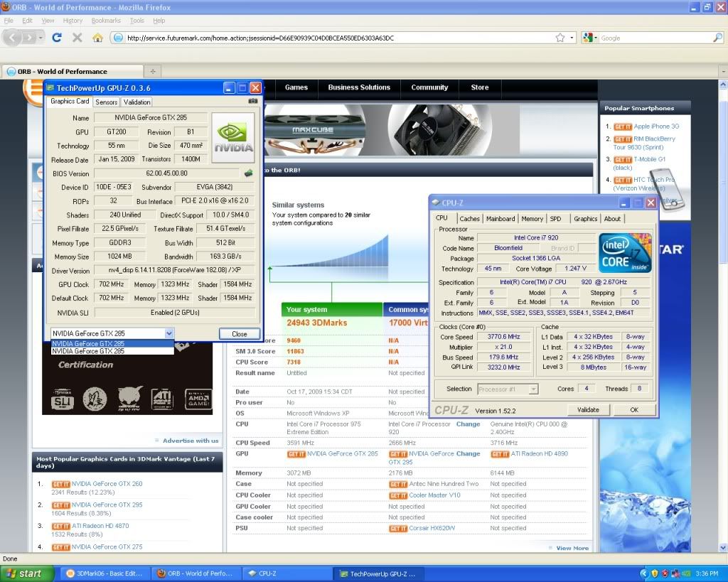Click Community in the site navigation bar
This screenshot has height=582, width=728.
pos(429,87)
